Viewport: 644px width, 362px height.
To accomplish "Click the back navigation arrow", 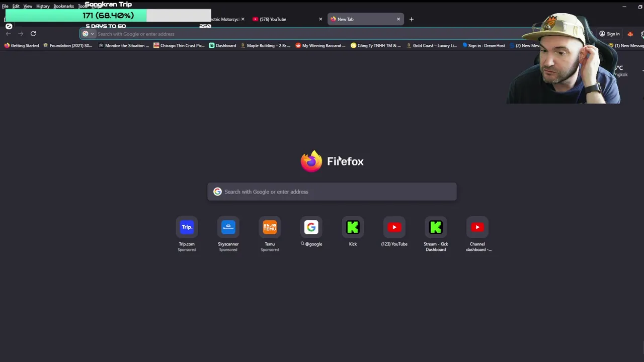I will (8, 34).
